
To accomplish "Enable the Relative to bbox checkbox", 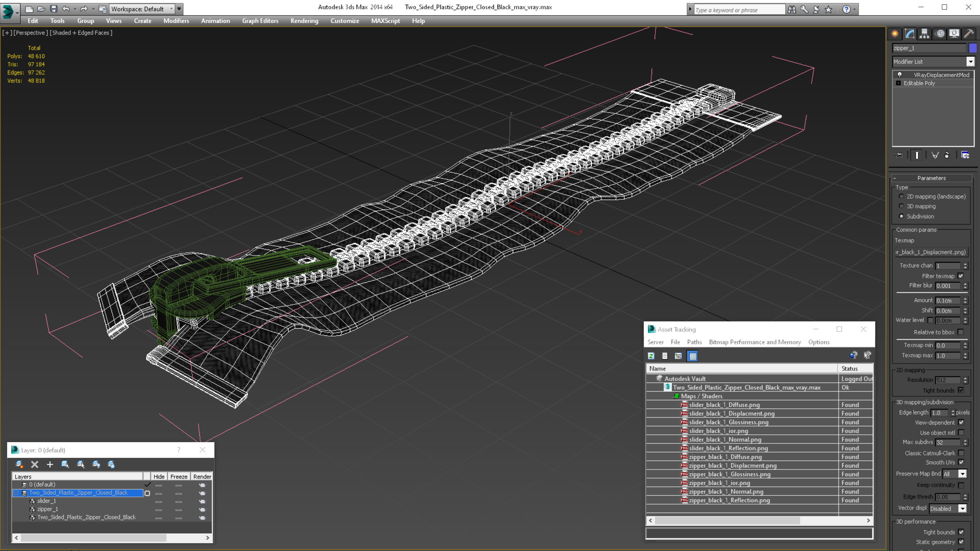I will click(x=961, y=332).
